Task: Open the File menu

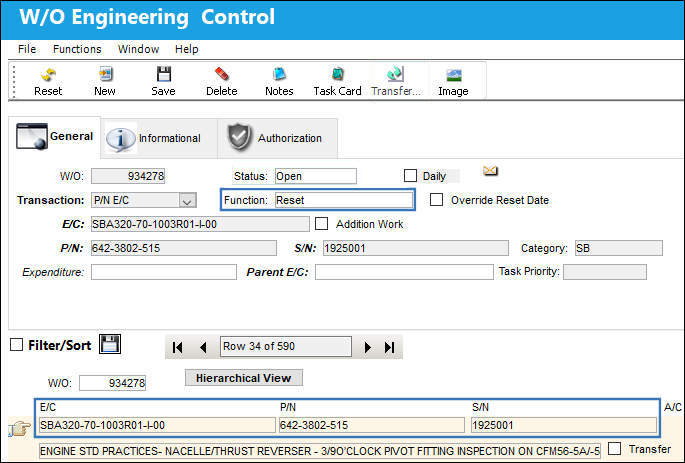Action: coord(27,49)
